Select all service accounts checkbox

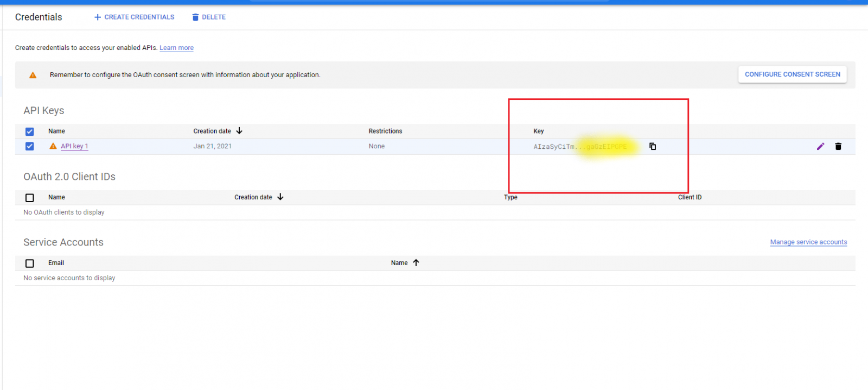point(30,263)
